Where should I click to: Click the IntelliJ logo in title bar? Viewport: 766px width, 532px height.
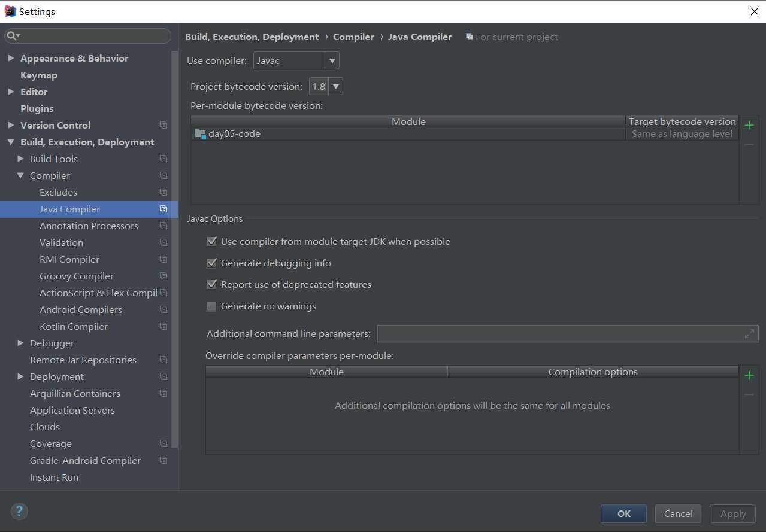(10, 11)
